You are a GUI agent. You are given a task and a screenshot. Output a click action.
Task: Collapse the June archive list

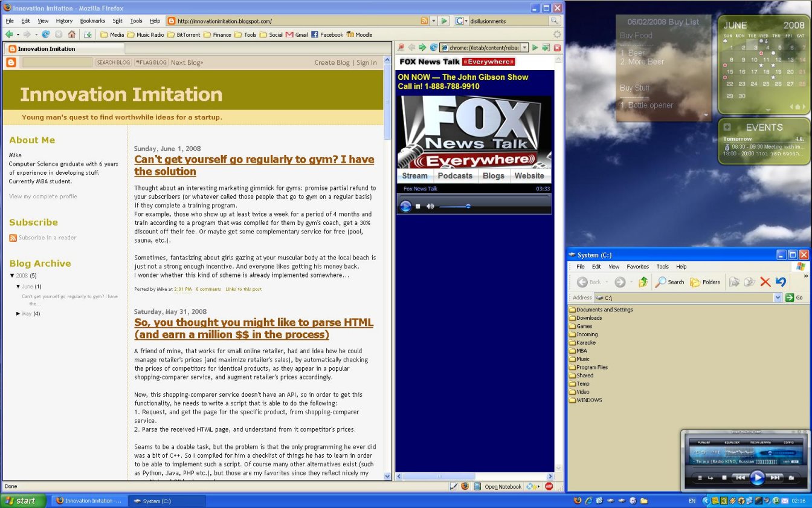pos(18,287)
